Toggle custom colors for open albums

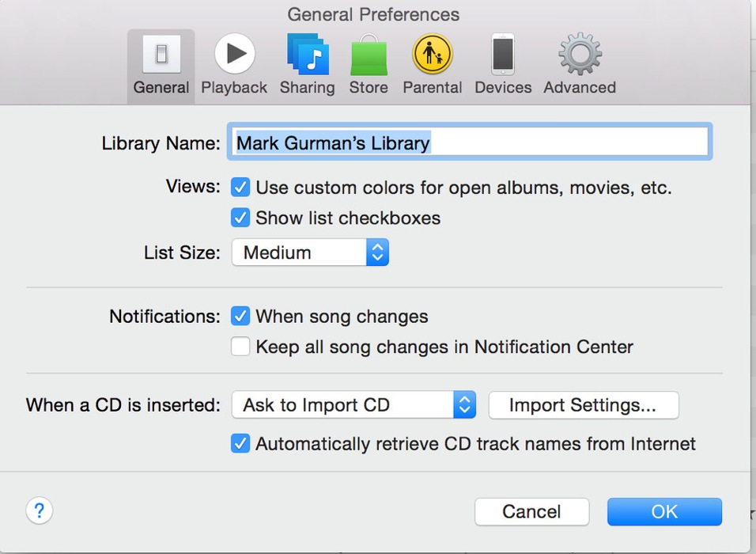coord(240,188)
